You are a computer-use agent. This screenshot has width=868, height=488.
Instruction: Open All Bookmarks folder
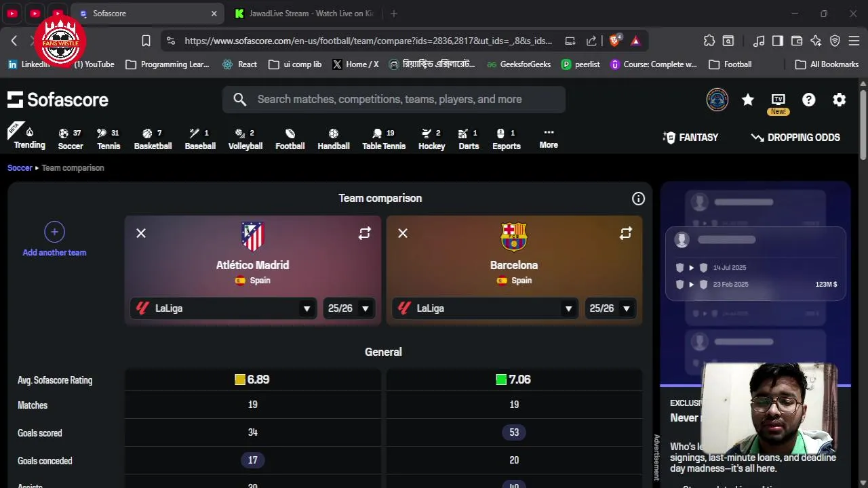click(x=827, y=64)
